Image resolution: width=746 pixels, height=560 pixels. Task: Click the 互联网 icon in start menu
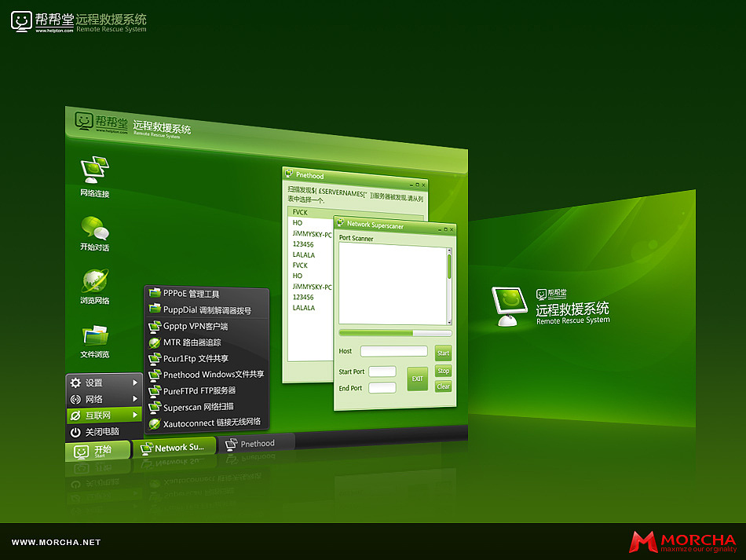coord(75,415)
